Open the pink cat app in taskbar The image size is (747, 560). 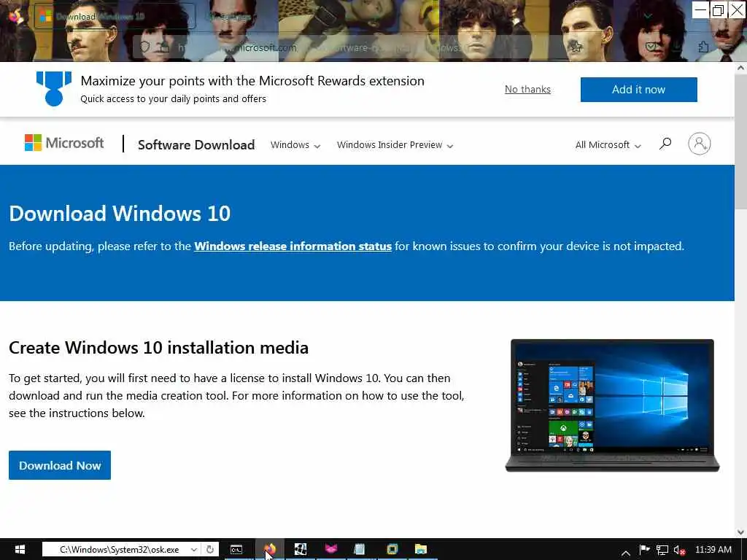point(330,549)
